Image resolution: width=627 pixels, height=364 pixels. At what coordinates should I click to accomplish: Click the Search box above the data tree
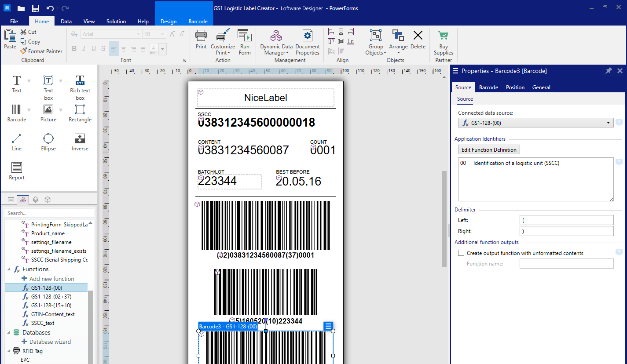pos(48,213)
